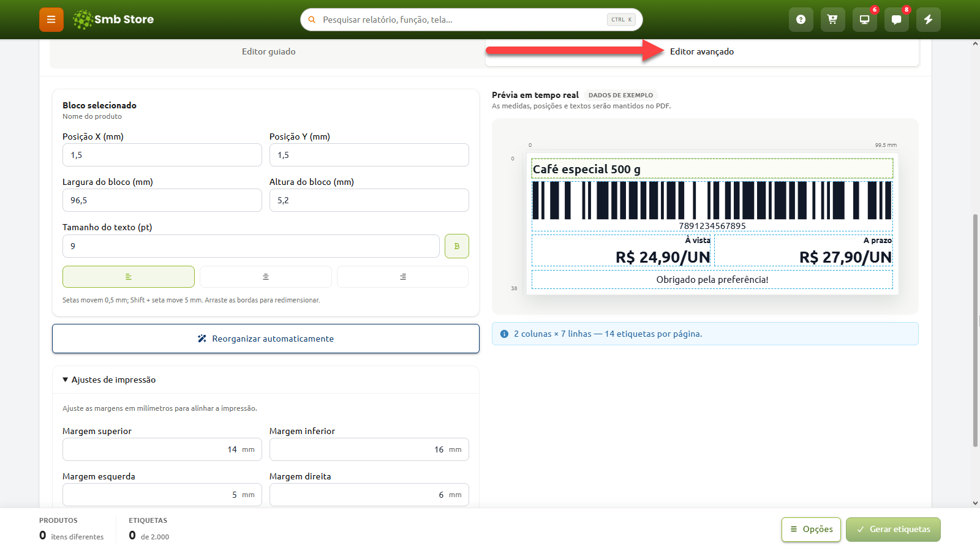The image size is (980, 551).
Task: Click the Posição X (mm) field
Action: 162,155
